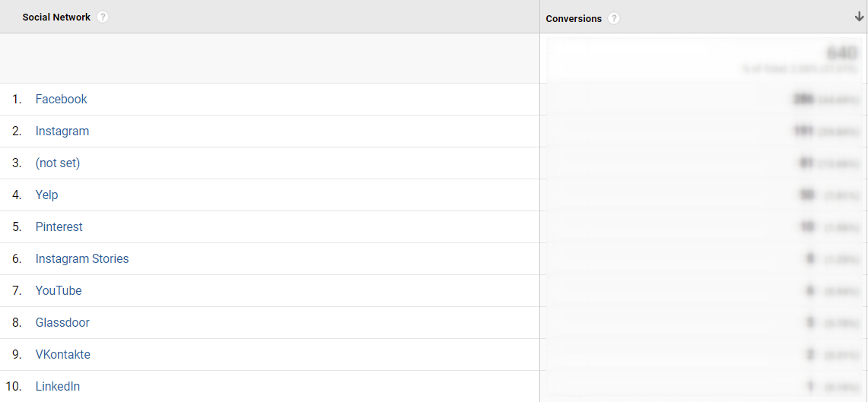Click the Instagram row conversions value
This screenshot has height=402, width=868.
pos(803,131)
